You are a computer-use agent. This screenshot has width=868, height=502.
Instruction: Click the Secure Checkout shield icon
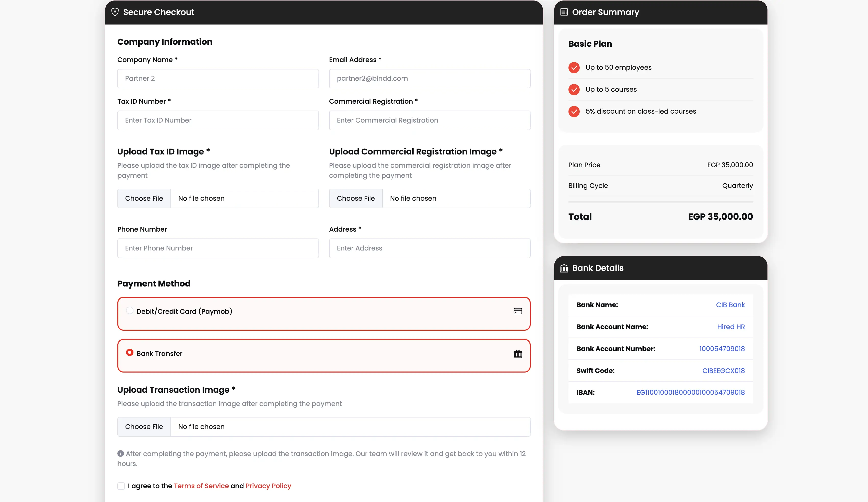click(x=115, y=12)
